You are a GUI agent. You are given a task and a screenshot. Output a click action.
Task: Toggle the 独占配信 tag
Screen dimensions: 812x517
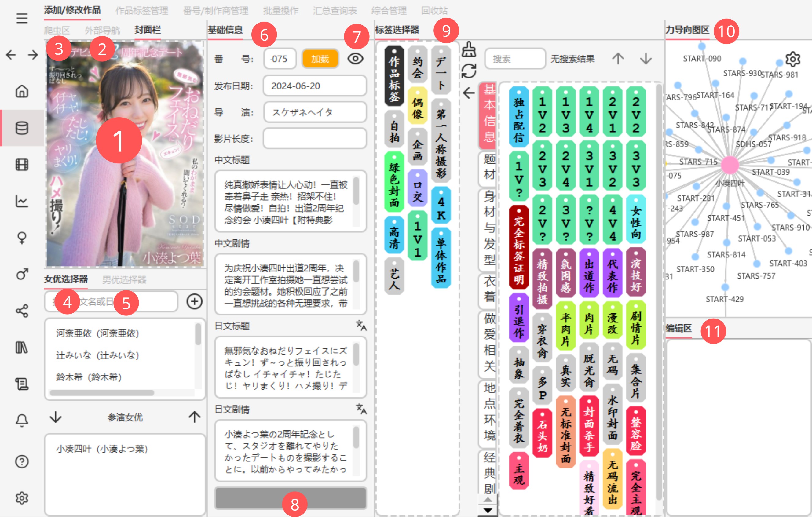[519, 117]
